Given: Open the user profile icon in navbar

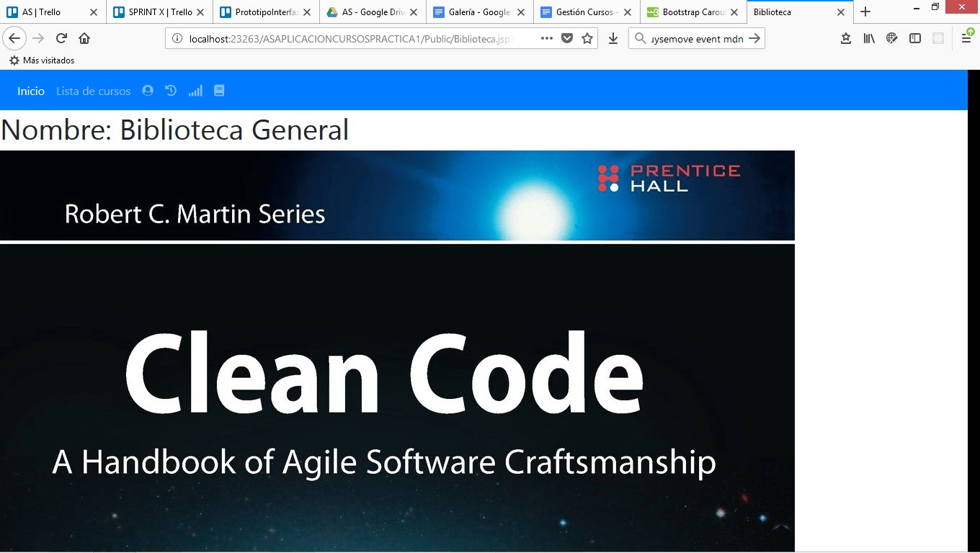Looking at the screenshot, I should coord(148,91).
